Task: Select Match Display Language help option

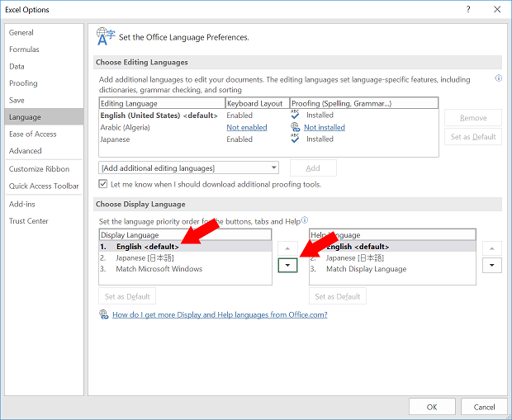Action: click(x=392, y=269)
